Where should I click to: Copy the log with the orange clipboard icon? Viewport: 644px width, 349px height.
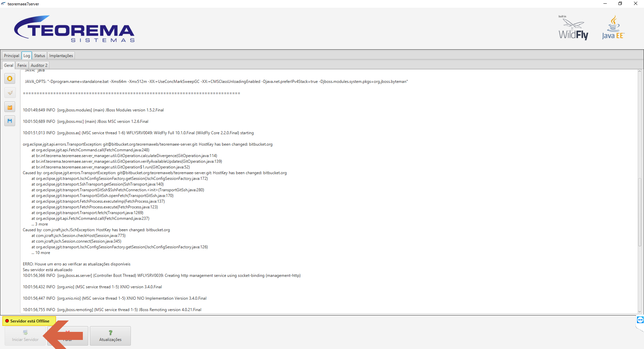[10, 107]
